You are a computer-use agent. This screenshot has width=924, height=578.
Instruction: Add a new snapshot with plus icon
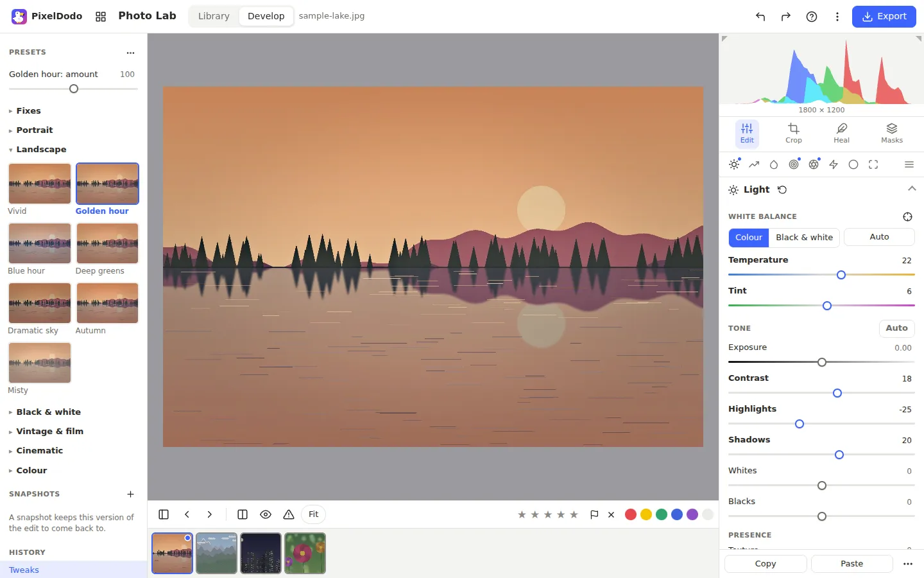pyautogui.click(x=130, y=494)
